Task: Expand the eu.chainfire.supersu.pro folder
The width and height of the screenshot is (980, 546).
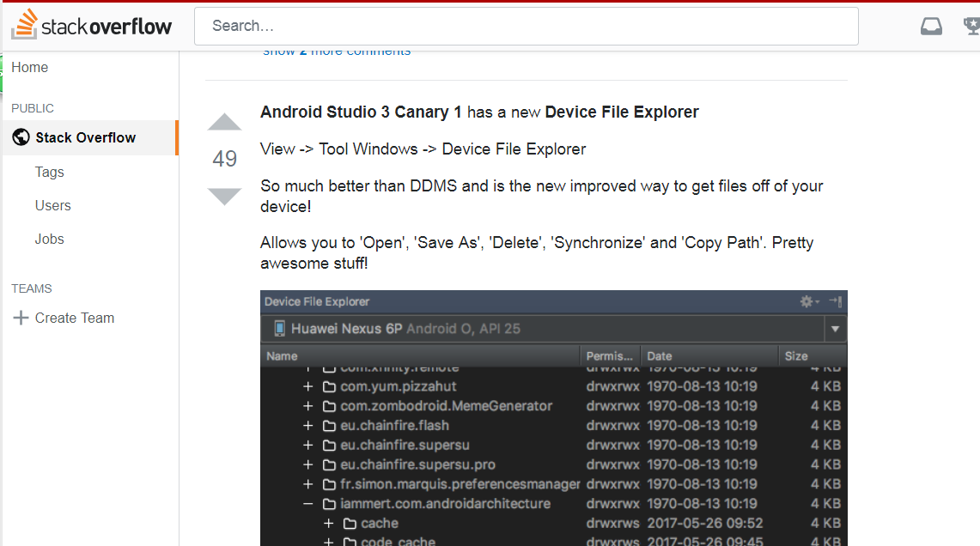Action: (308, 464)
